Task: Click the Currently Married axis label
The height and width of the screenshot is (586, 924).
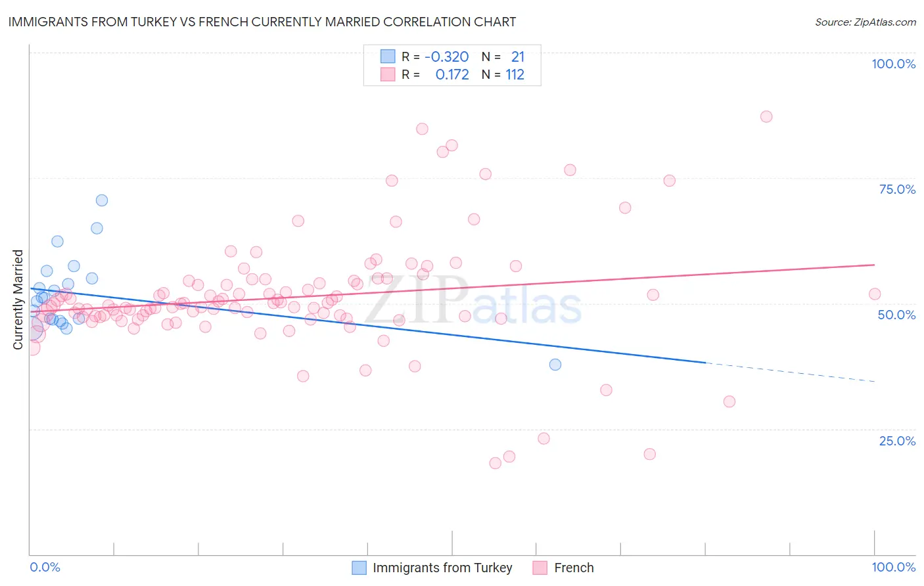Action: tap(18, 300)
